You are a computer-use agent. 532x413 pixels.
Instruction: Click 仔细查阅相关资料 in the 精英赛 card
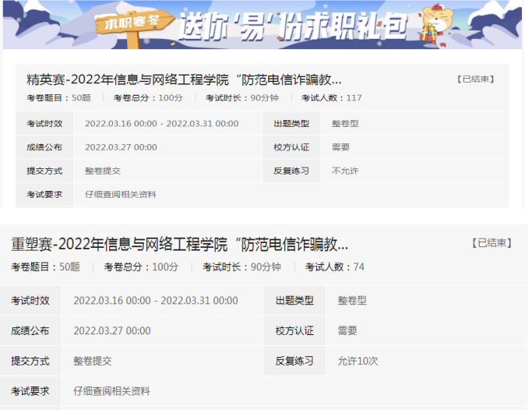tap(120, 194)
